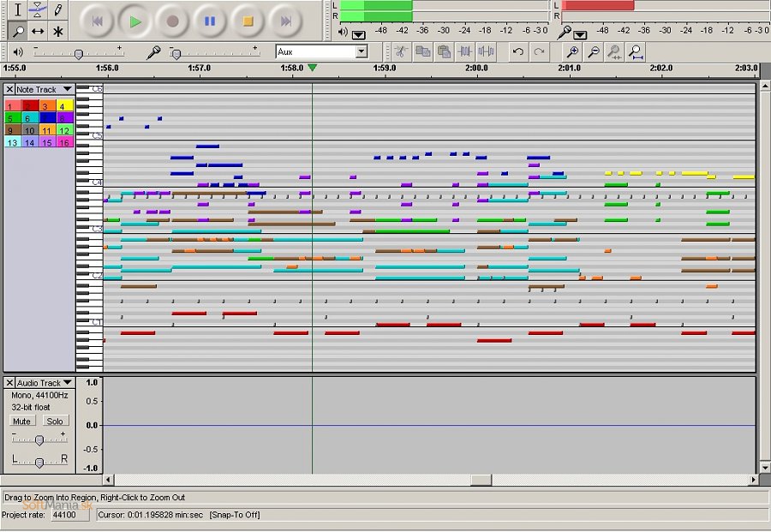This screenshot has width=771, height=532.
Task: Paste using the clipboard icon
Action: [444, 51]
